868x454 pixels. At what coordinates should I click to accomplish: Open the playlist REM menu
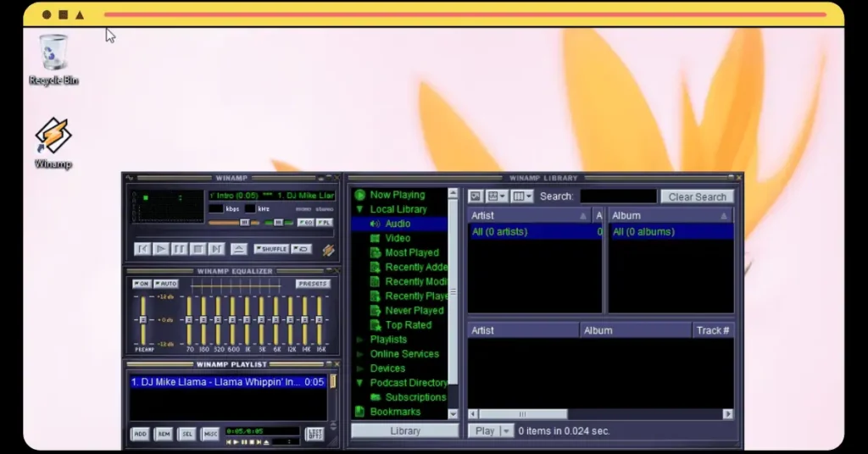click(x=164, y=434)
